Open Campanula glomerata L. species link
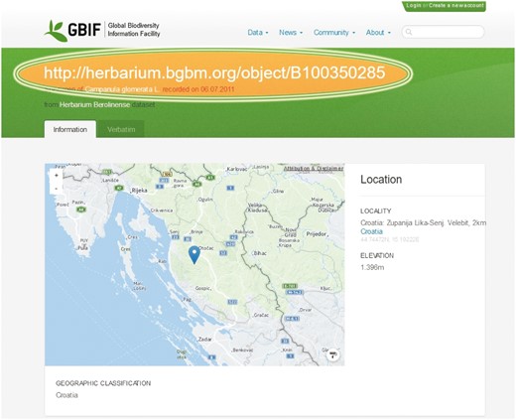Image resolution: width=516 pixels, height=420 pixels. [122, 89]
